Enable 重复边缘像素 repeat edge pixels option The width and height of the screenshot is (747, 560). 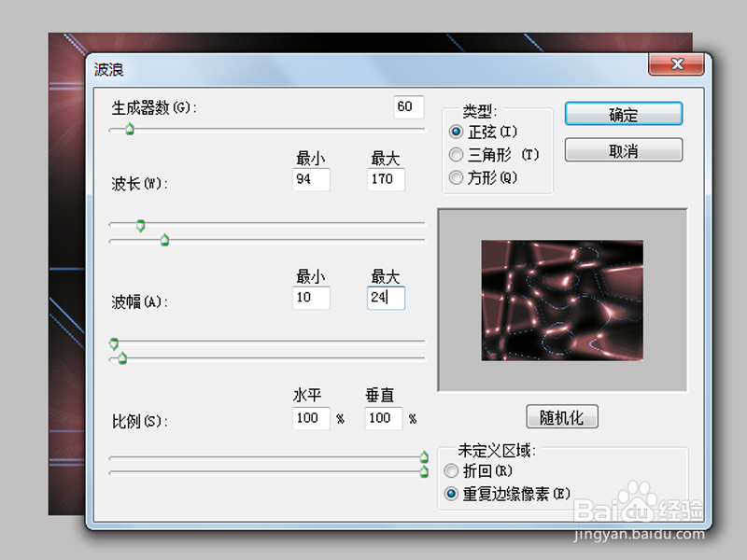pyautogui.click(x=451, y=493)
